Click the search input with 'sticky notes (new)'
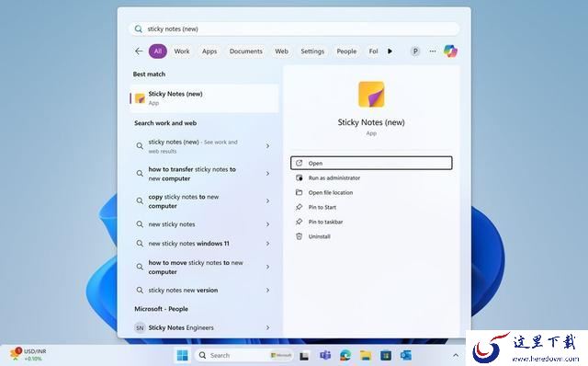The width and height of the screenshot is (588, 366). tap(294, 29)
